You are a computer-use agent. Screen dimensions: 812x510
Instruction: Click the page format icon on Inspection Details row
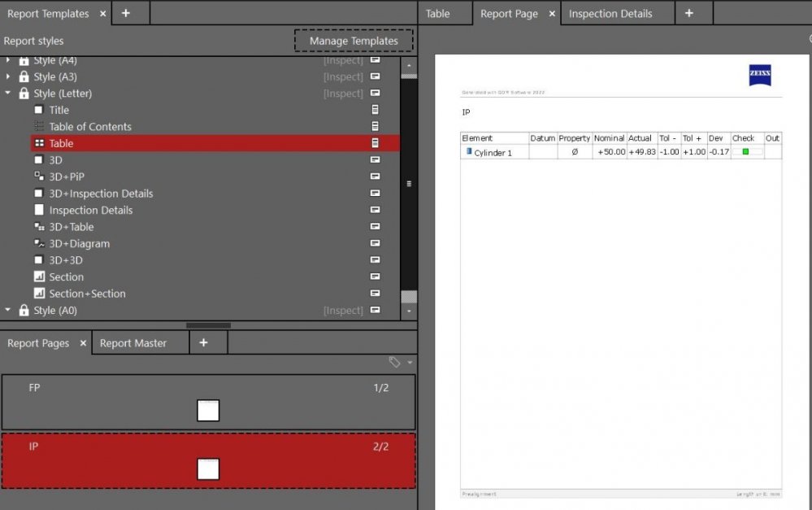[x=375, y=210]
